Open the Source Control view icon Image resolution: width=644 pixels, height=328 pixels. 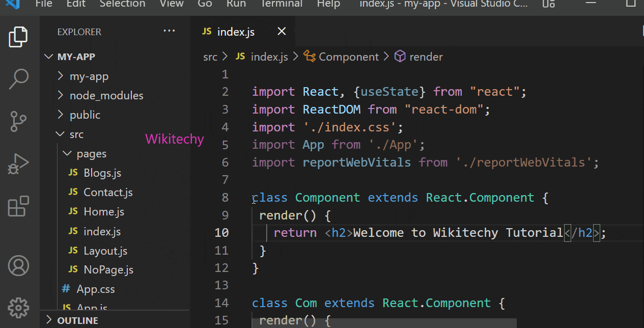click(18, 122)
